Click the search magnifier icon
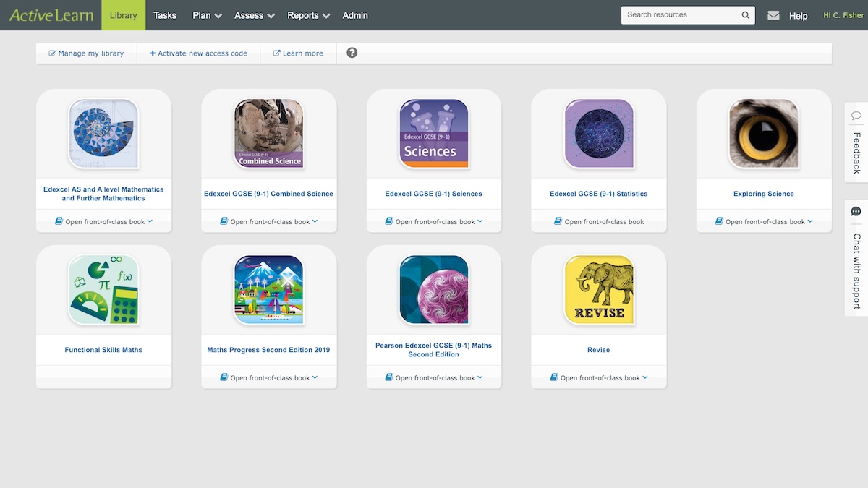This screenshot has height=488, width=868. click(x=746, y=15)
